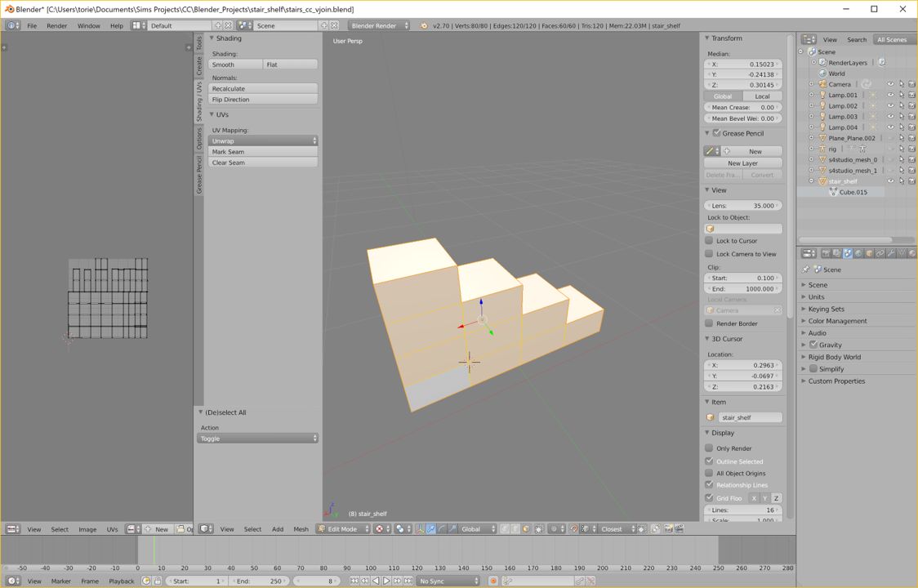Screen dimensions: 918x588
Task: Click the outliner editor type icon
Action: click(x=809, y=39)
